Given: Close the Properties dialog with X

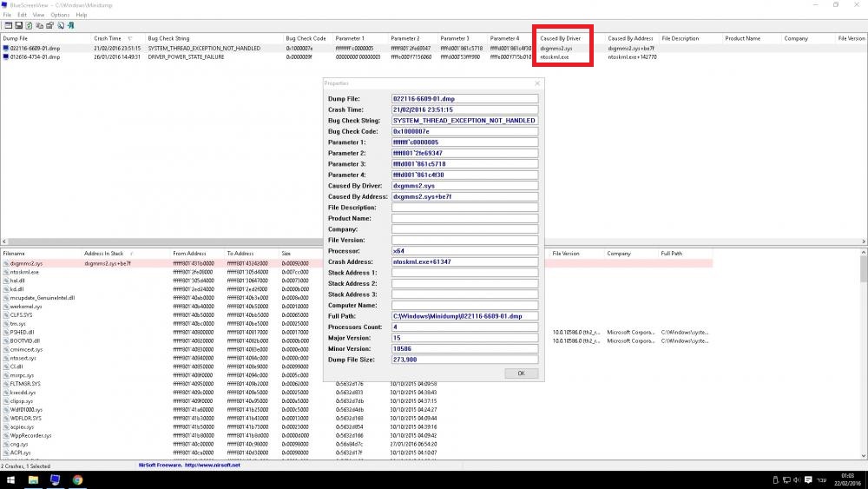Looking at the screenshot, I should click(x=537, y=83).
